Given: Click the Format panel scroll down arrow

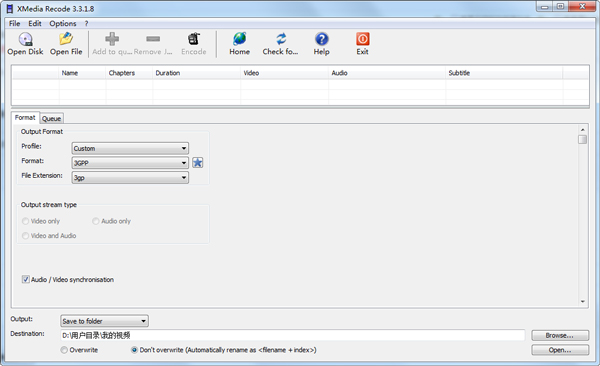Looking at the screenshot, I should click(x=582, y=302).
